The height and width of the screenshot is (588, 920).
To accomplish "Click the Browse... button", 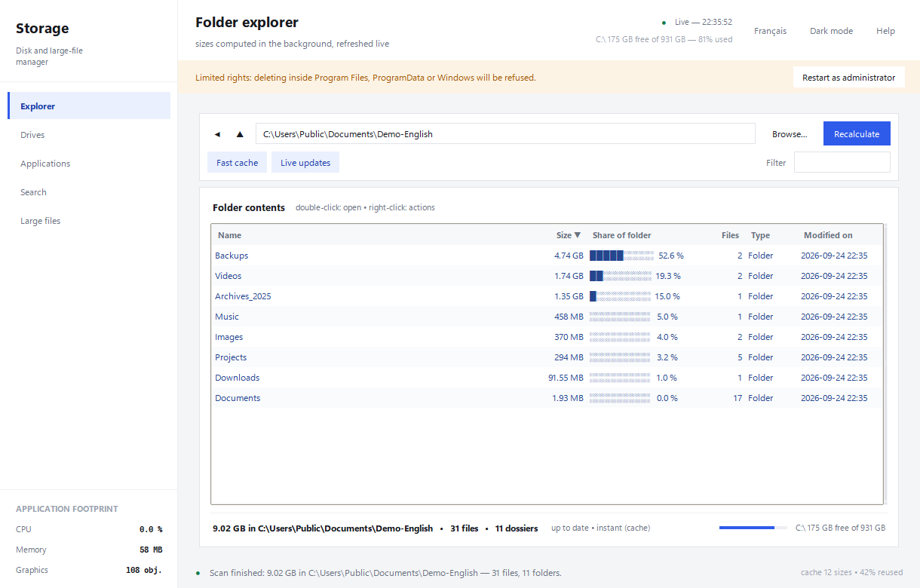I will pos(790,134).
